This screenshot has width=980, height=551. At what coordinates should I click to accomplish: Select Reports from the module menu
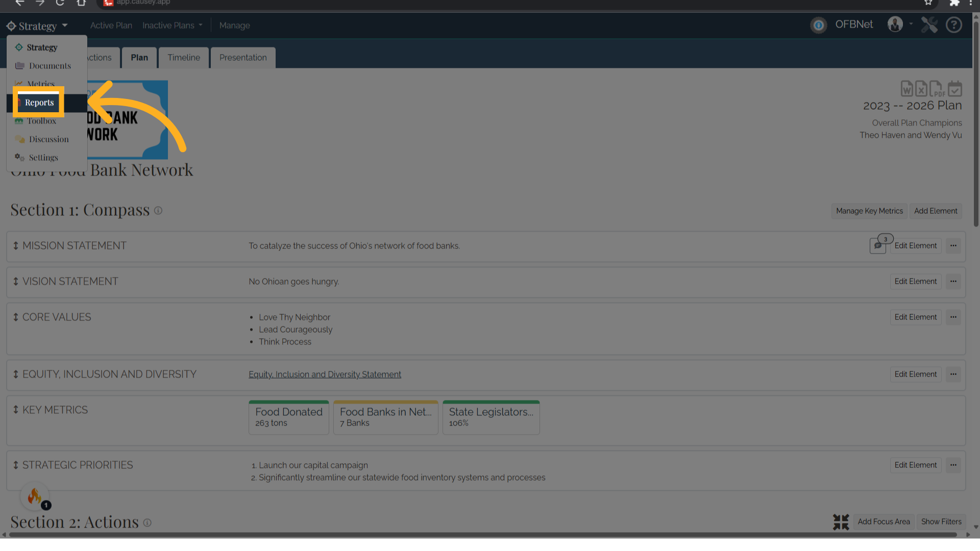39,103
